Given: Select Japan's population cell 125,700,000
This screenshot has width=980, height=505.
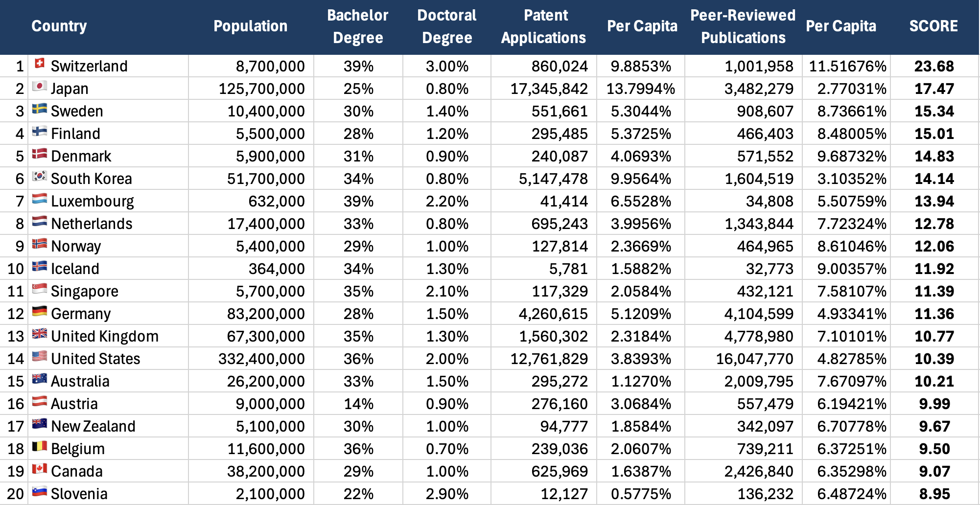Looking at the screenshot, I should tap(261, 89).
